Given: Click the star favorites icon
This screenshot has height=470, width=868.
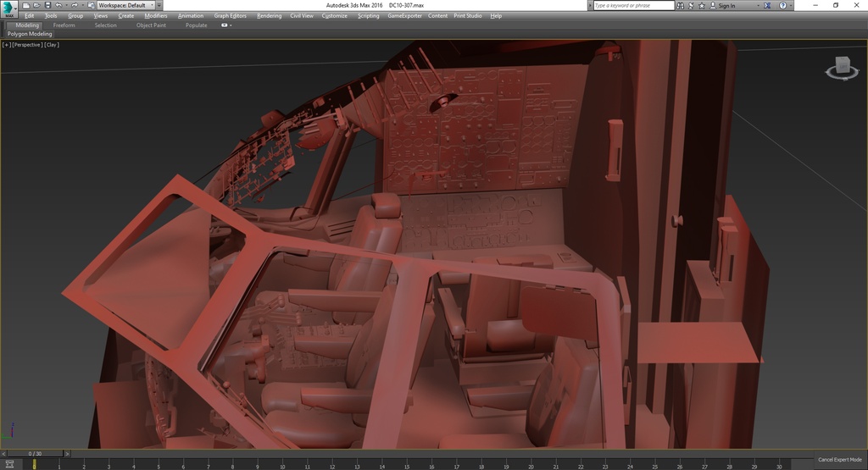Looking at the screenshot, I should 701,5.
